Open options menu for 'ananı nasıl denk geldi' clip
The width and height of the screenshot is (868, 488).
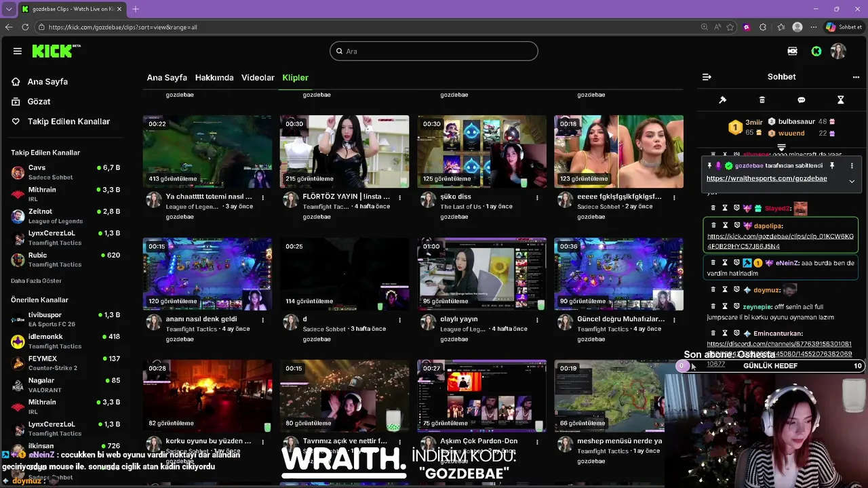[x=263, y=320]
